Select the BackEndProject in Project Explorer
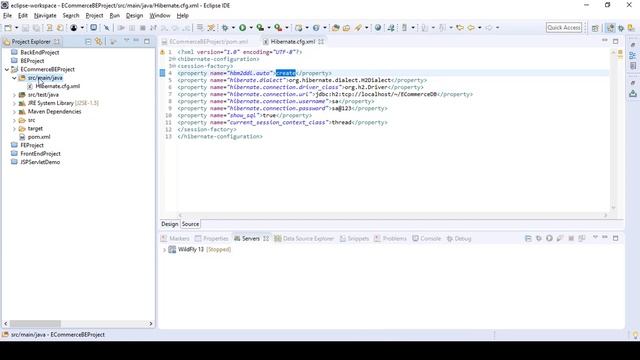 click(x=40, y=52)
